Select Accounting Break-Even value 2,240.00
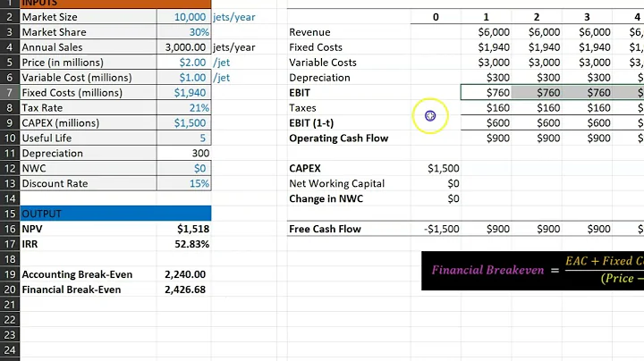Screen dimensions: 644x361 click(x=184, y=274)
